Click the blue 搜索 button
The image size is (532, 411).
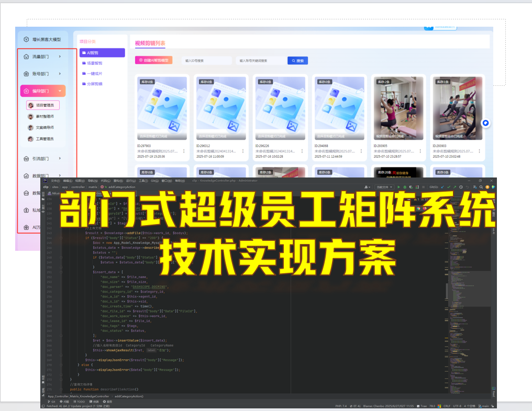[297, 60]
